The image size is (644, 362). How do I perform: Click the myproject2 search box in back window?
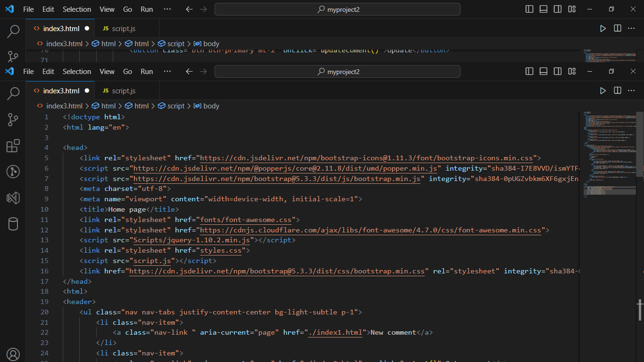coord(338,9)
